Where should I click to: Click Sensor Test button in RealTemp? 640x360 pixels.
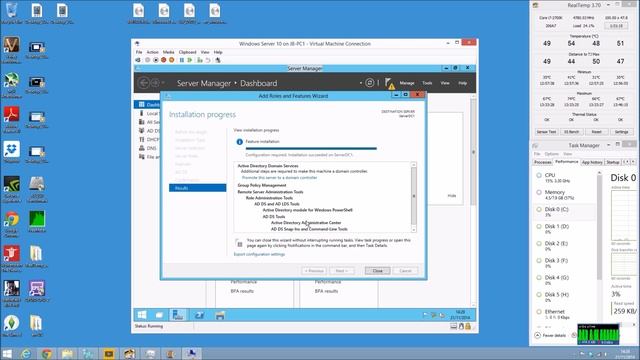[546, 132]
